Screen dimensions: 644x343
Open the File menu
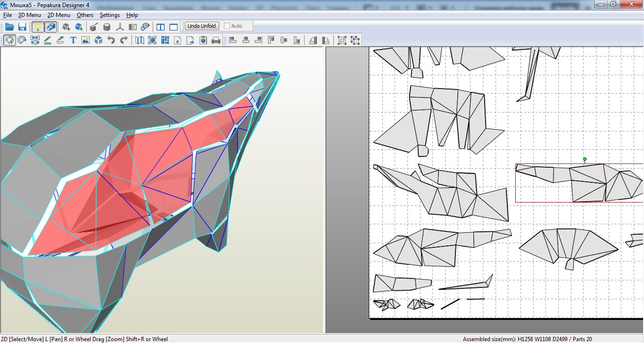pyautogui.click(x=8, y=15)
